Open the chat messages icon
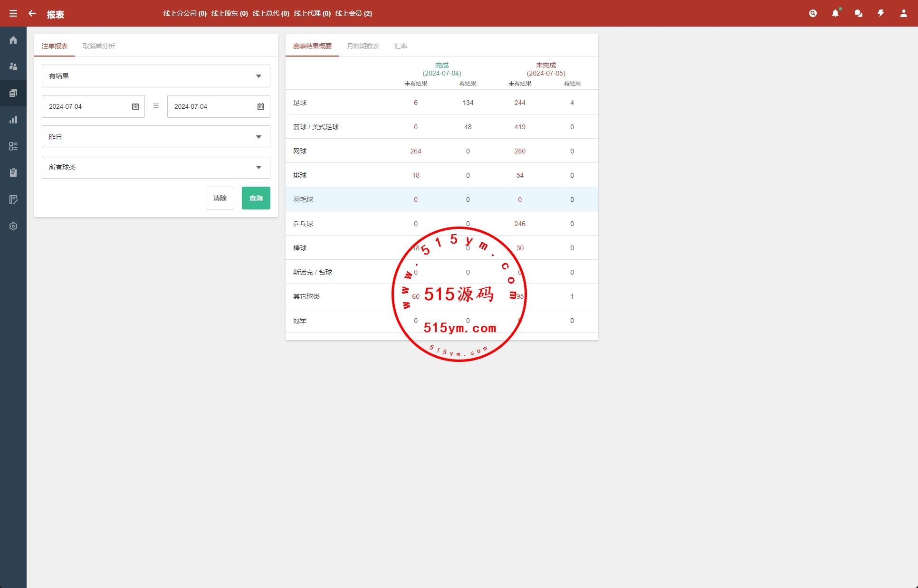 click(858, 13)
